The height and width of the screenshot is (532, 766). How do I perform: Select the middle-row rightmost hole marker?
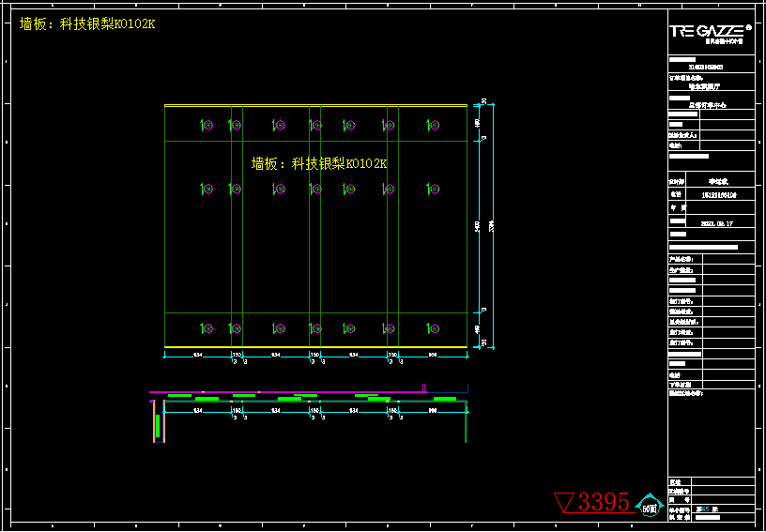[434, 189]
